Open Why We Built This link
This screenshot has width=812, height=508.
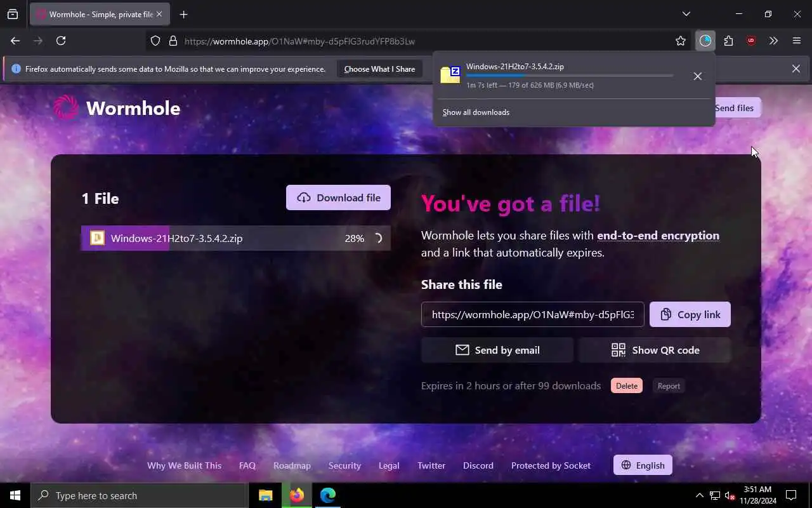click(x=184, y=465)
